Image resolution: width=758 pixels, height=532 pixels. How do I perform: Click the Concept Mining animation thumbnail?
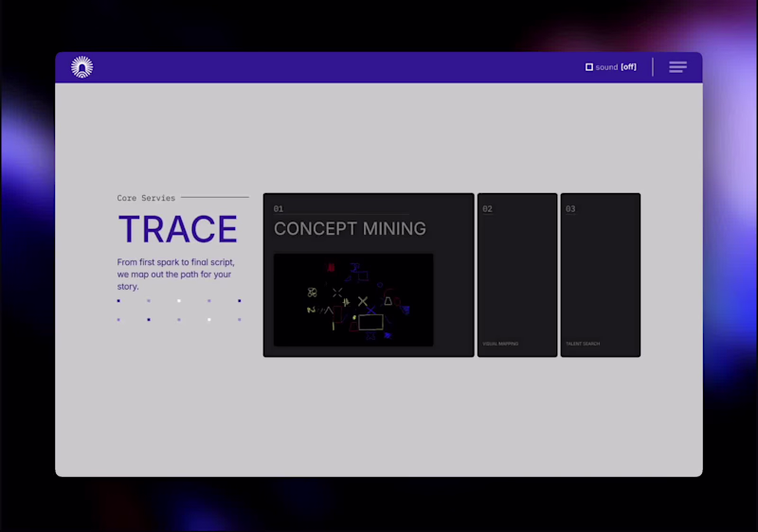tap(353, 300)
